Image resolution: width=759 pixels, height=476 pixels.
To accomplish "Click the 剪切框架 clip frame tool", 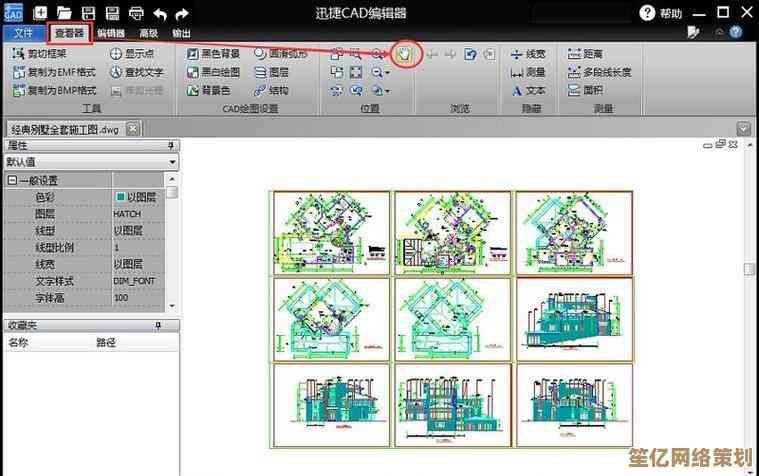I will tap(41, 54).
